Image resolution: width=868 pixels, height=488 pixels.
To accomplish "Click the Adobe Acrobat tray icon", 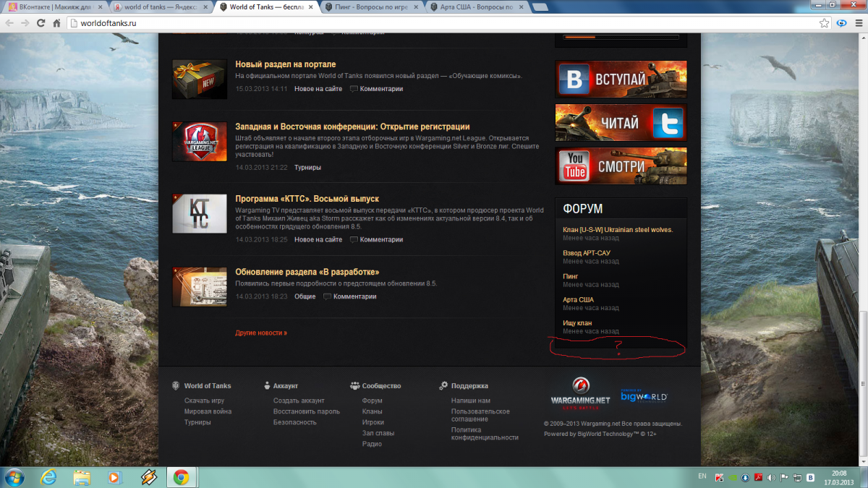I will 757,477.
